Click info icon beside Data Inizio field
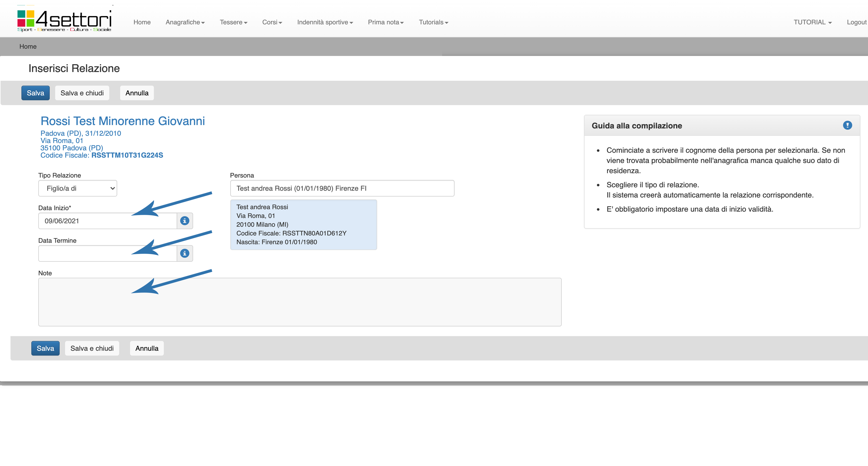Image resolution: width=868 pixels, height=466 pixels. coord(185,221)
